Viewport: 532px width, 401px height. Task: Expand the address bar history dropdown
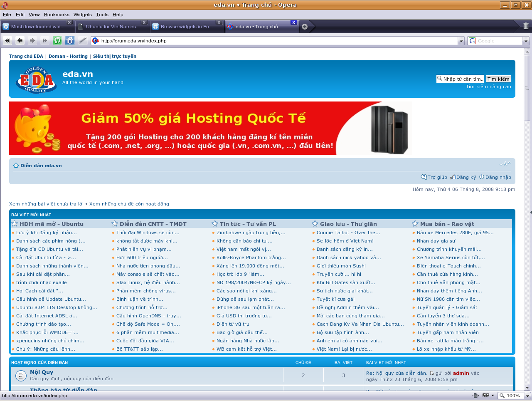[x=461, y=41]
